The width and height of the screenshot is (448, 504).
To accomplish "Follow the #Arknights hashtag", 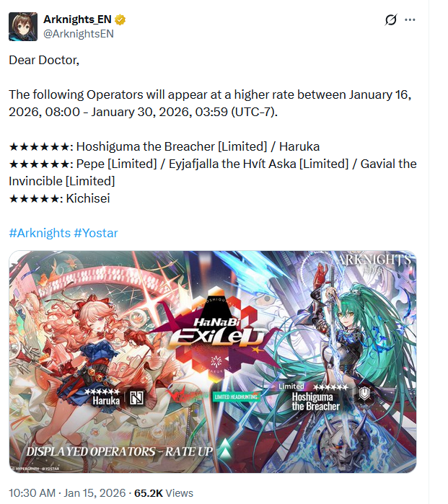I will click(x=40, y=233).
